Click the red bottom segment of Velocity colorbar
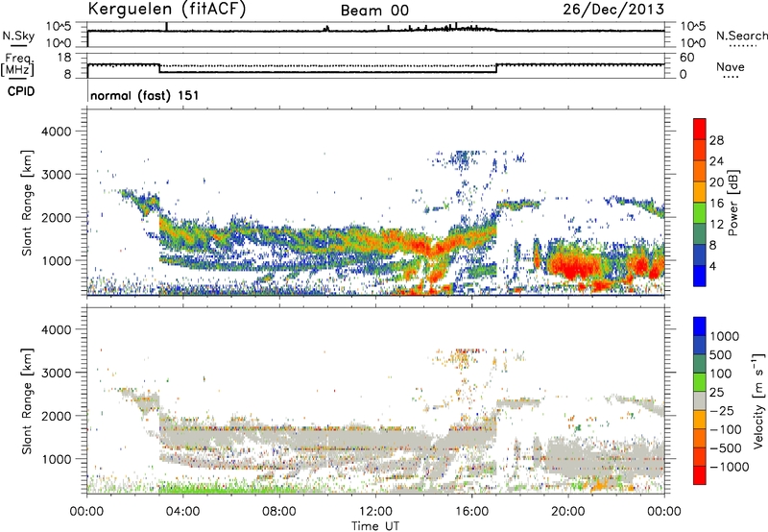The width and height of the screenshot is (768, 532). point(700,475)
